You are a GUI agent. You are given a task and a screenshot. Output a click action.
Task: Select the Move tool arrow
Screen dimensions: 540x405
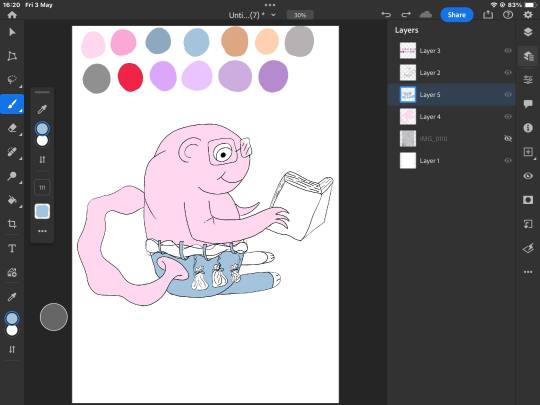click(12, 32)
